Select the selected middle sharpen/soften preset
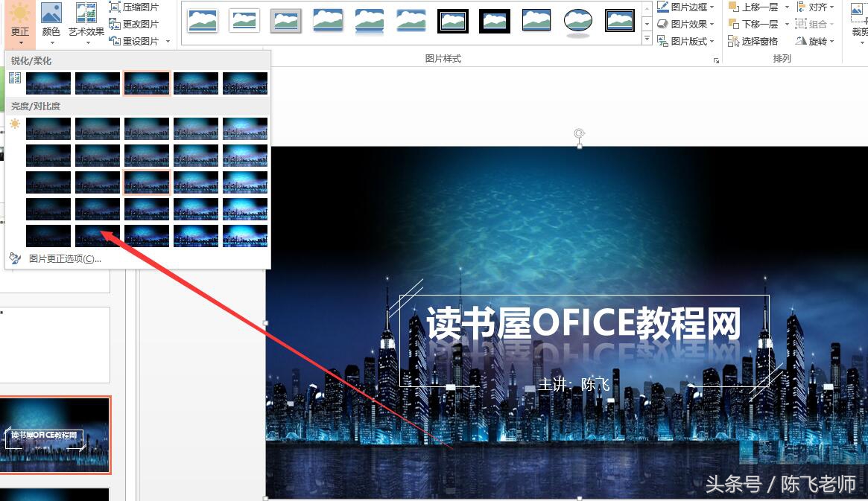This screenshot has height=501, width=868. (147, 83)
